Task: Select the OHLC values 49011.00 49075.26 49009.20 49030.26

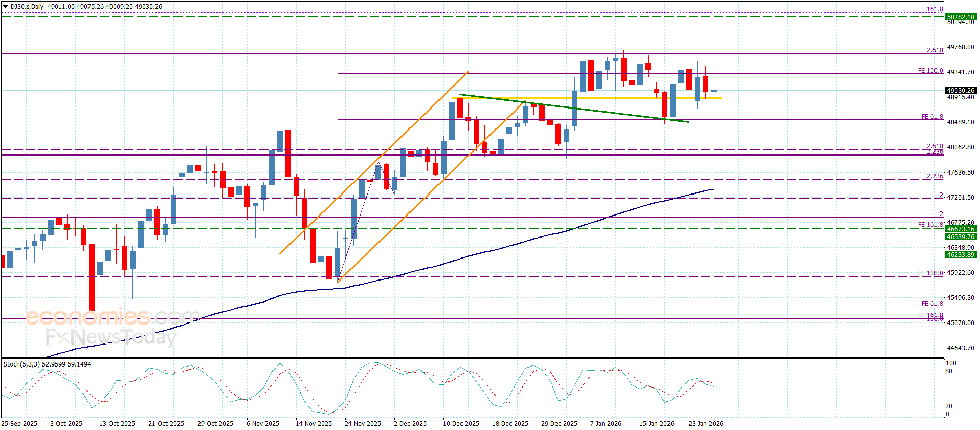Action: (x=105, y=7)
